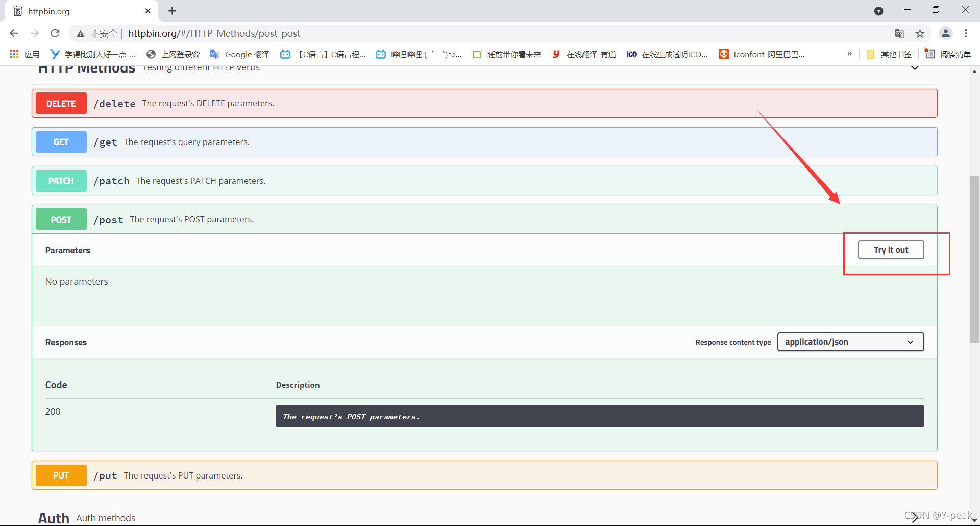This screenshot has height=526, width=980.
Task: Open Chrome three-dot menu
Action: pos(966,33)
